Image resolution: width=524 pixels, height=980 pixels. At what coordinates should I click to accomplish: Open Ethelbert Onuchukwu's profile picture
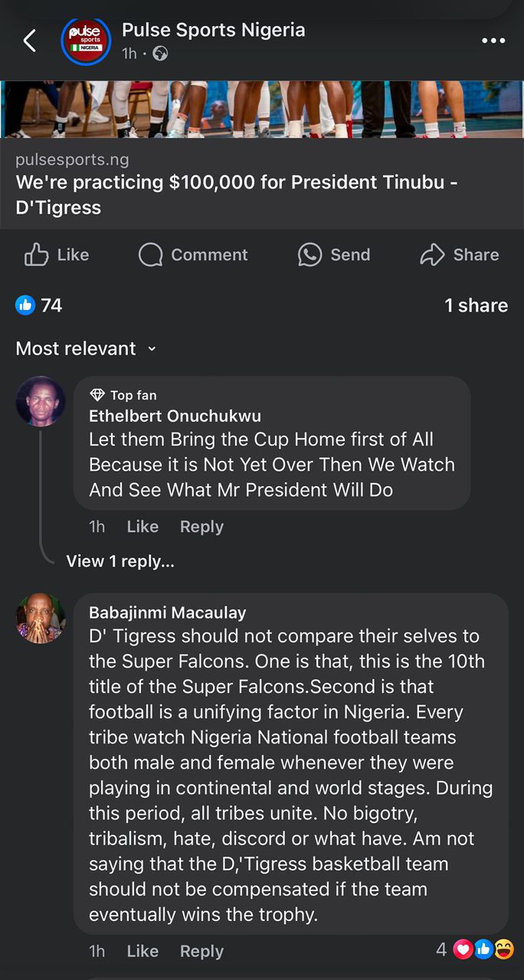click(41, 401)
